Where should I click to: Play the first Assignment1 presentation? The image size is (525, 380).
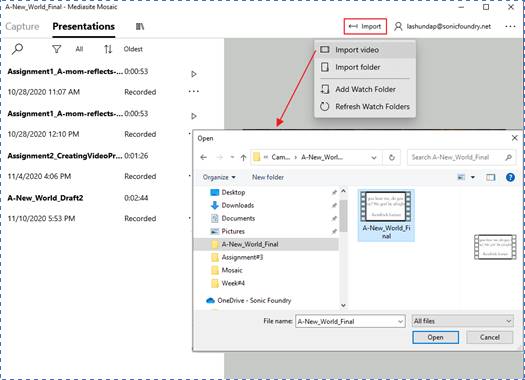pyautogui.click(x=194, y=74)
